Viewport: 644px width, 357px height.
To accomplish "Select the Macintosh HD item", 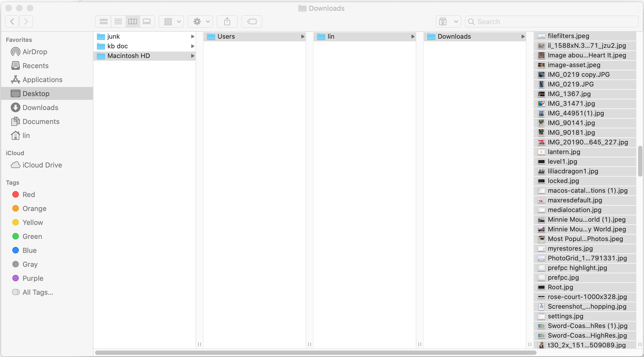I will click(x=144, y=56).
